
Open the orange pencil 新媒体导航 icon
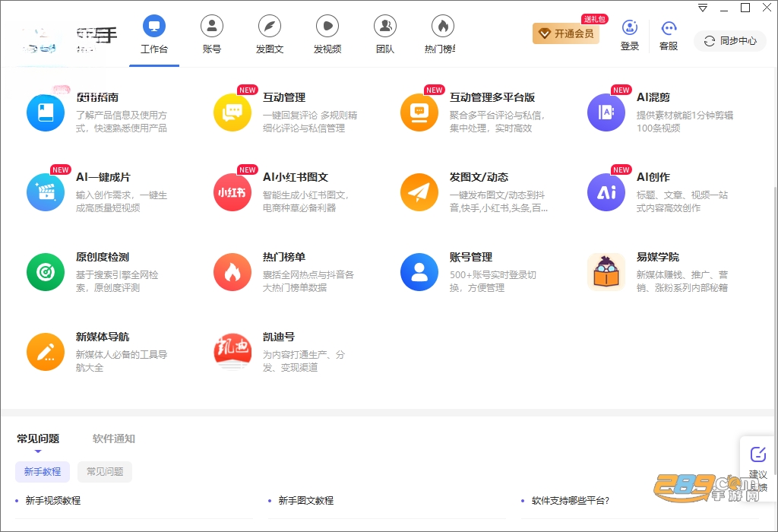click(46, 352)
